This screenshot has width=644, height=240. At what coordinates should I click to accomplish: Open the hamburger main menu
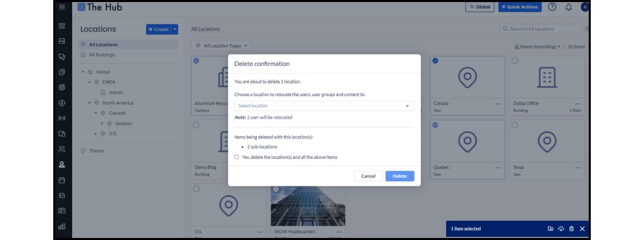[62, 7]
